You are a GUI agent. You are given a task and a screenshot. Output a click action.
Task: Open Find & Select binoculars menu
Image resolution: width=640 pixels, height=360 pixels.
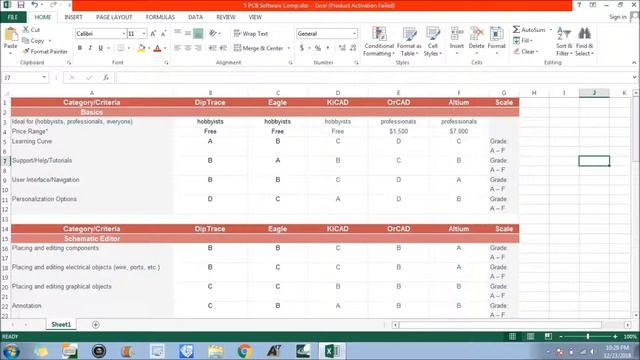tap(584, 42)
